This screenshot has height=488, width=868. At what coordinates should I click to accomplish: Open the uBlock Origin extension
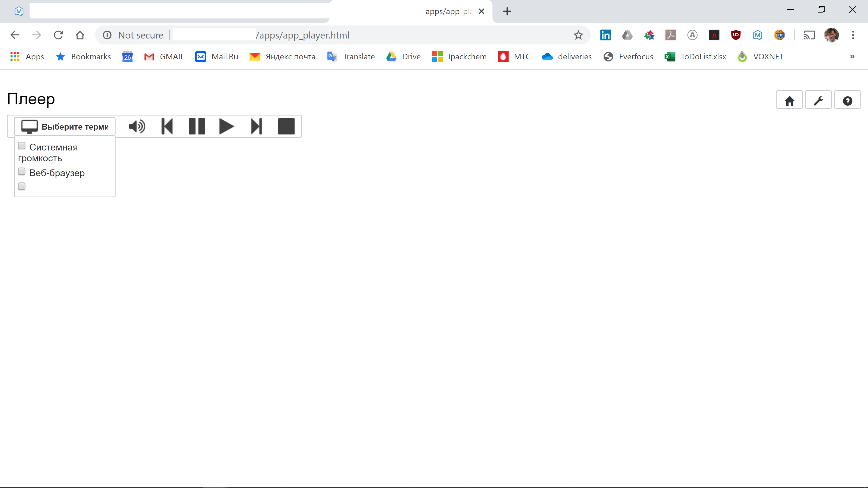[736, 35]
